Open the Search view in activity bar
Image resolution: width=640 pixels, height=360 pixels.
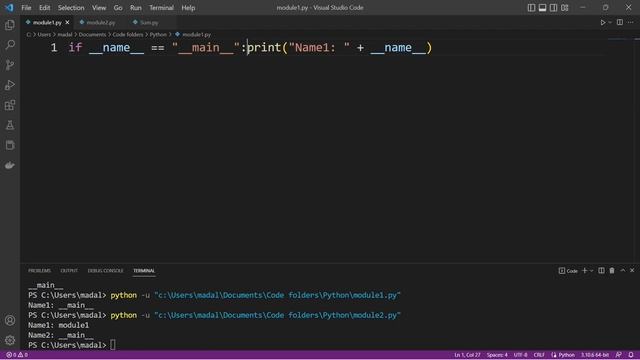10,44
